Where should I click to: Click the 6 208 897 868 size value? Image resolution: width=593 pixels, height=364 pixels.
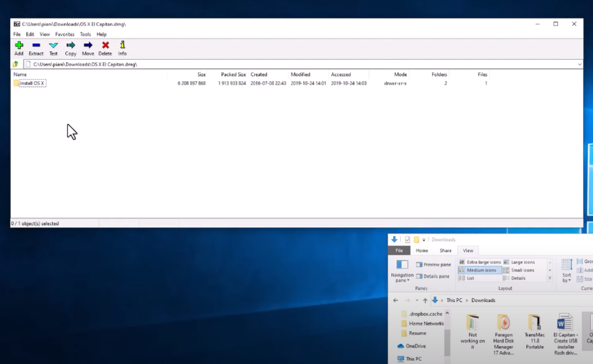(191, 83)
